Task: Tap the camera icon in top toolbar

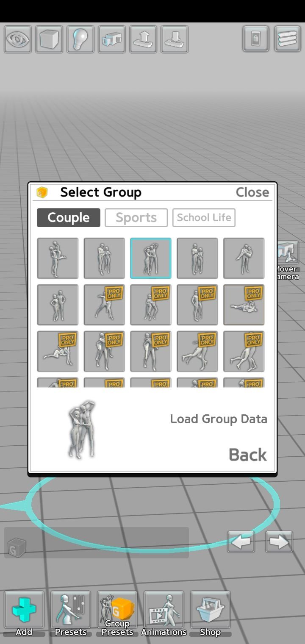Action: (x=112, y=39)
